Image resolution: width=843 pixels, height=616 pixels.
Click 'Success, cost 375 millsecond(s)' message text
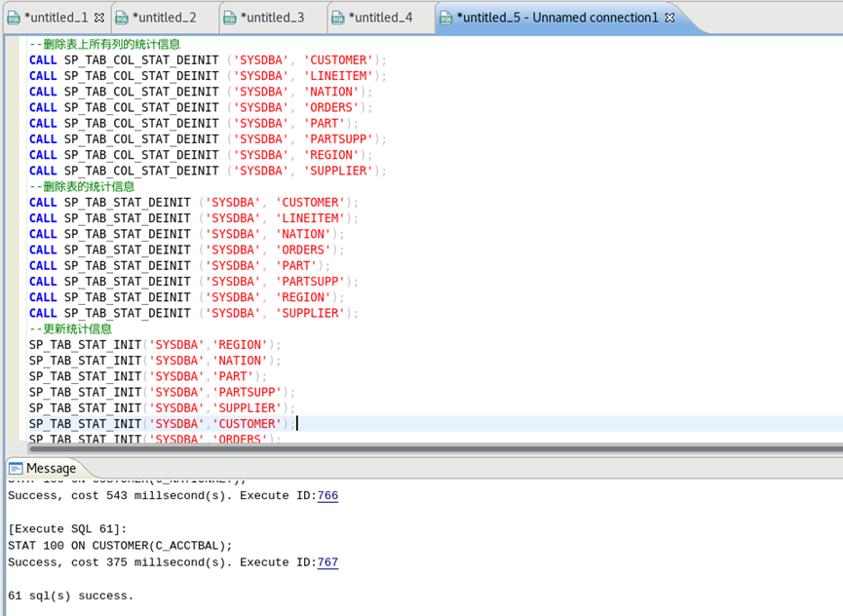point(120,562)
